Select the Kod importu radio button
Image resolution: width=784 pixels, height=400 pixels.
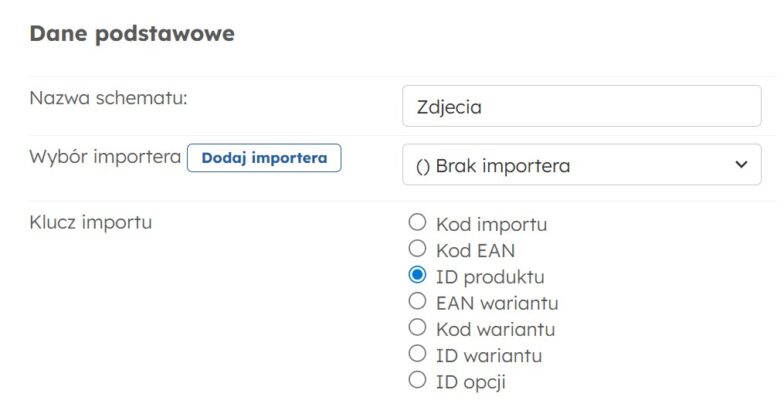tap(418, 223)
